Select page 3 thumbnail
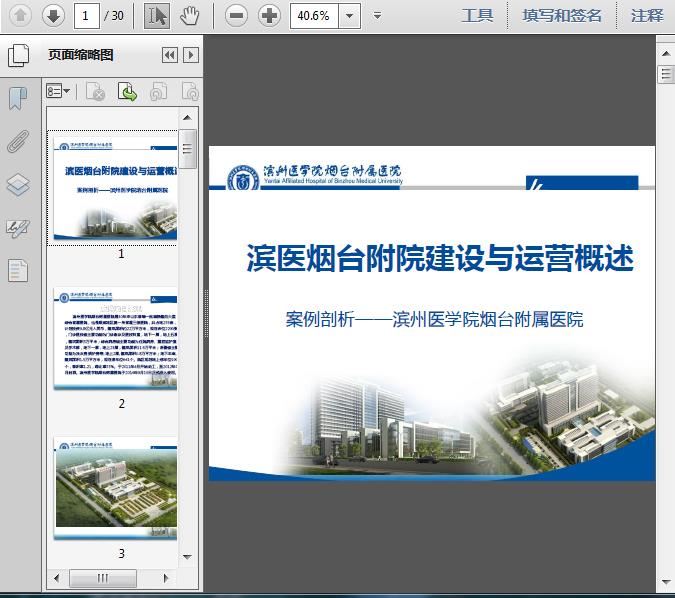This screenshot has height=598, width=675. tap(115, 488)
